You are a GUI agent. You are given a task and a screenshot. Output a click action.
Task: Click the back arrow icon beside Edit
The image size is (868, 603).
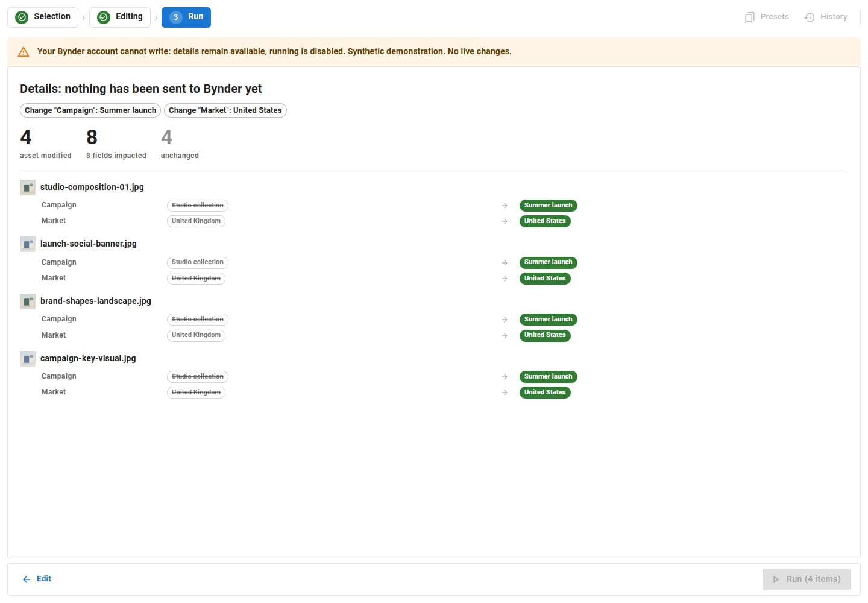(x=27, y=579)
